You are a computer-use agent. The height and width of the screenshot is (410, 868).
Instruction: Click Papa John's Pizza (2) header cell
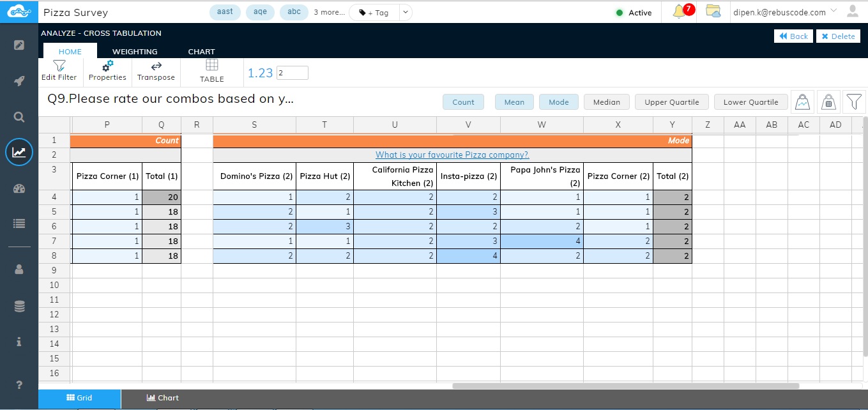tap(542, 176)
